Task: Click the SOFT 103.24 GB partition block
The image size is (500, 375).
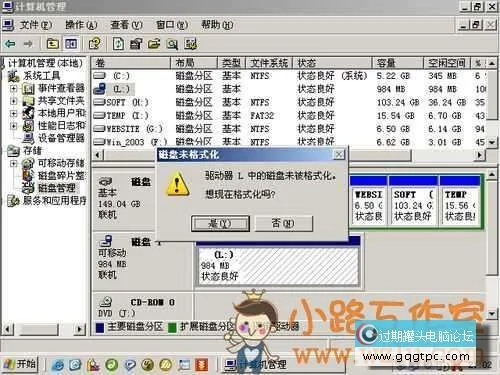Action: [x=412, y=202]
